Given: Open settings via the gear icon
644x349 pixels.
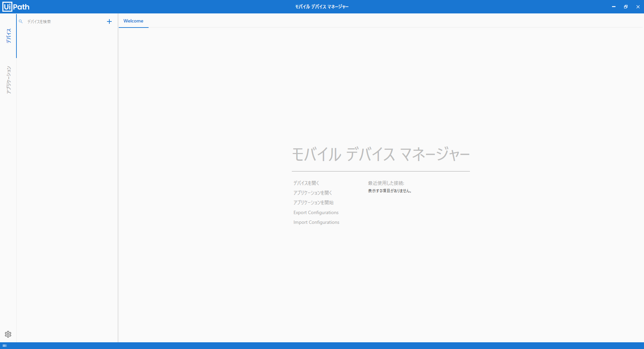Looking at the screenshot, I should tap(8, 334).
